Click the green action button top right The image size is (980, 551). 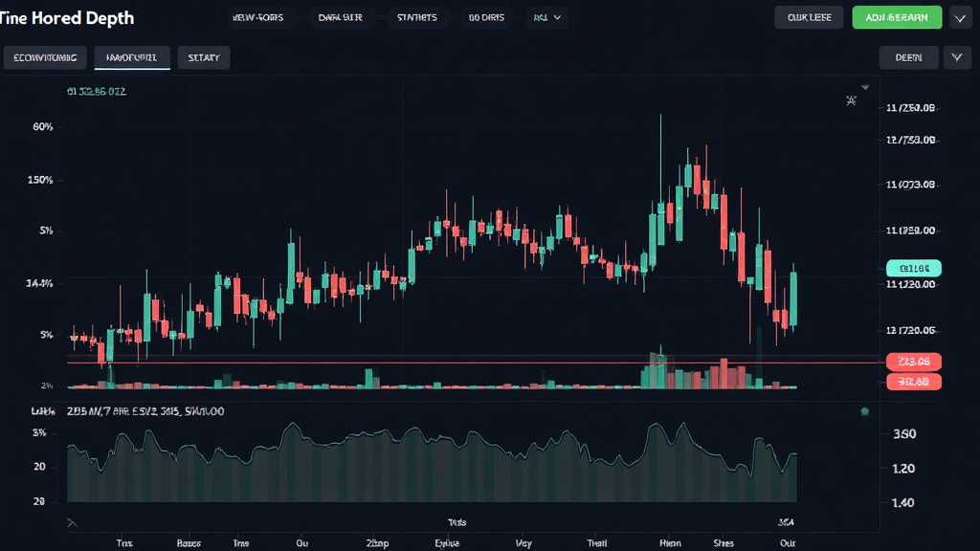pyautogui.click(x=896, y=16)
